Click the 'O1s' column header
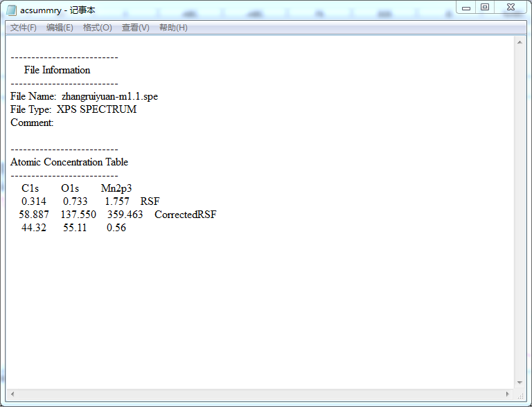The height and width of the screenshot is (407, 532). pyautogui.click(x=70, y=188)
